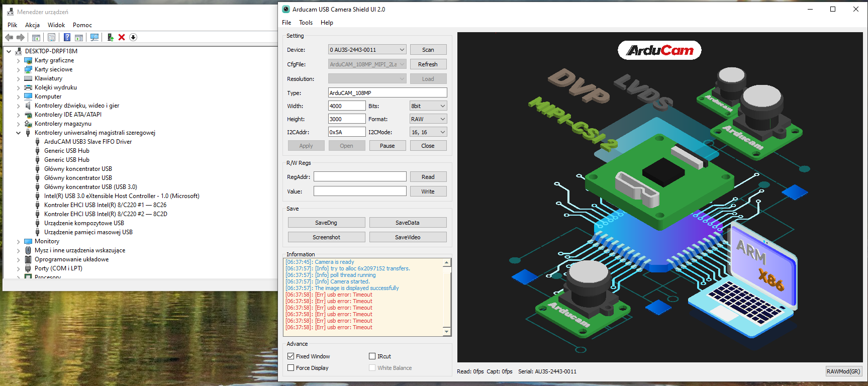Click the SaveData button

pyautogui.click(x=408, y=223)
